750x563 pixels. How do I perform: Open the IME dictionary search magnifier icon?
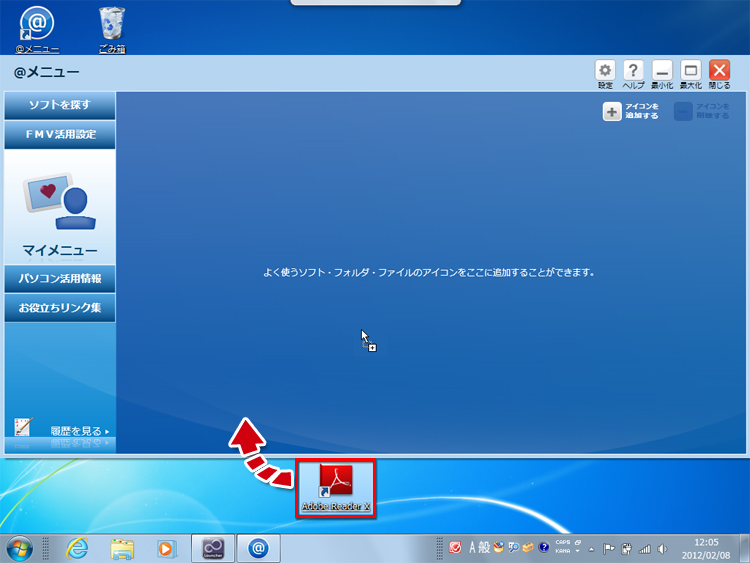coord(514,547)
